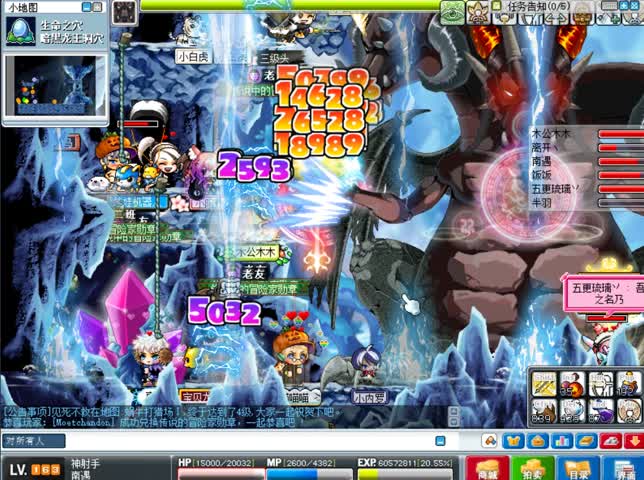
Task: Click the chat message input field
Action: [248, 441]
